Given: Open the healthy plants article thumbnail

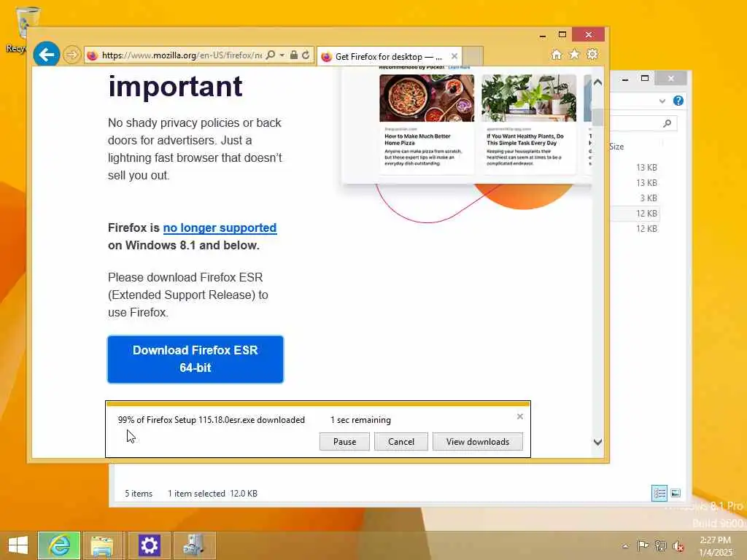Looking at the screenshot, I should (529, 98).
